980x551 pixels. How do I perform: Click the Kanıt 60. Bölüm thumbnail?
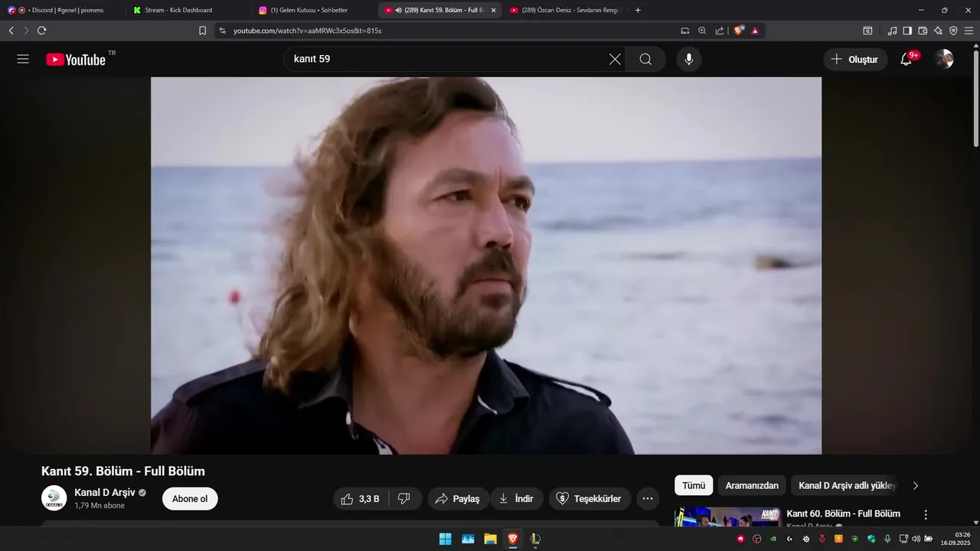click(727, 517)
